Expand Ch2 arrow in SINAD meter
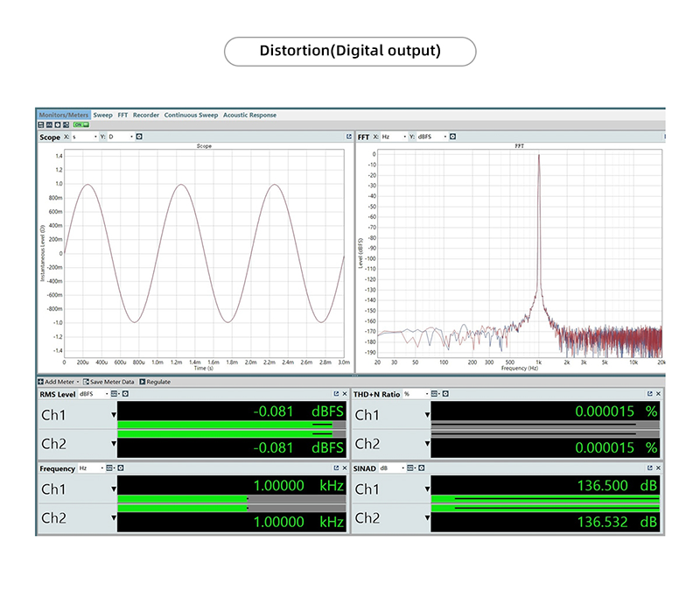Screen dimensions: 700x591 coord(427,519)
